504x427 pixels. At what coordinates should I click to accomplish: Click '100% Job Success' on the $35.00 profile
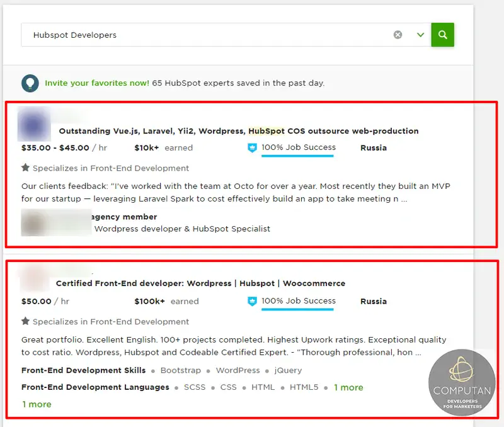(298, 147)
